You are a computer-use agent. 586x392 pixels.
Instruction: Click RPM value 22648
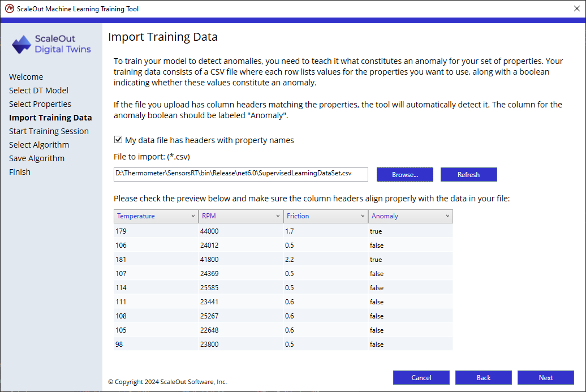coord(241,330)
